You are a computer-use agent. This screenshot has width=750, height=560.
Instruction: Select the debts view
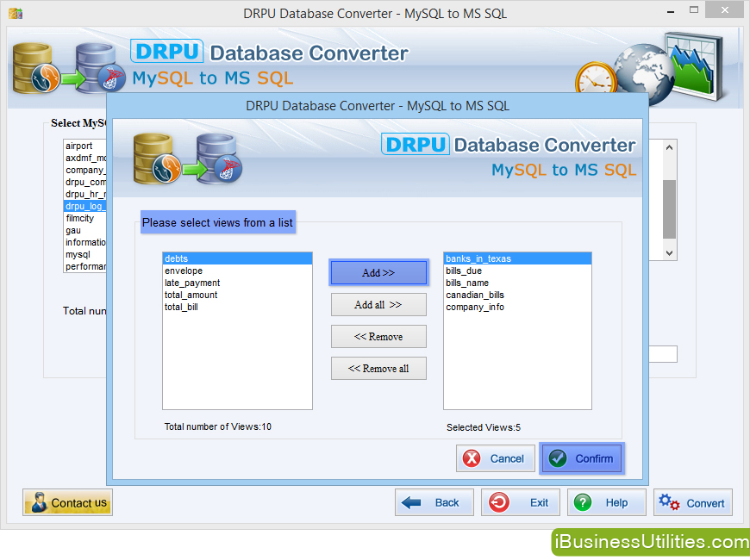pos(237,258)
